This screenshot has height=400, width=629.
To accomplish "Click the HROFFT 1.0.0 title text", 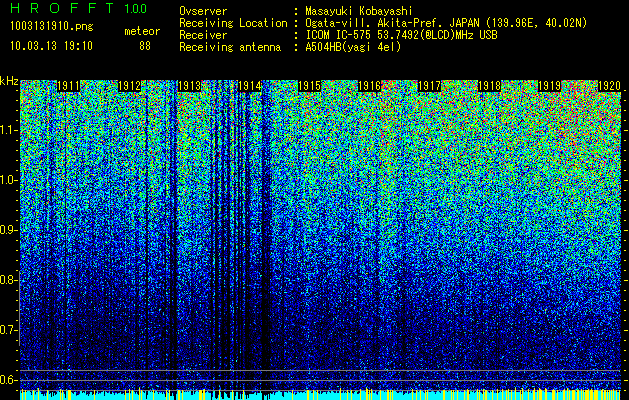I will click(x=79, y=8).
